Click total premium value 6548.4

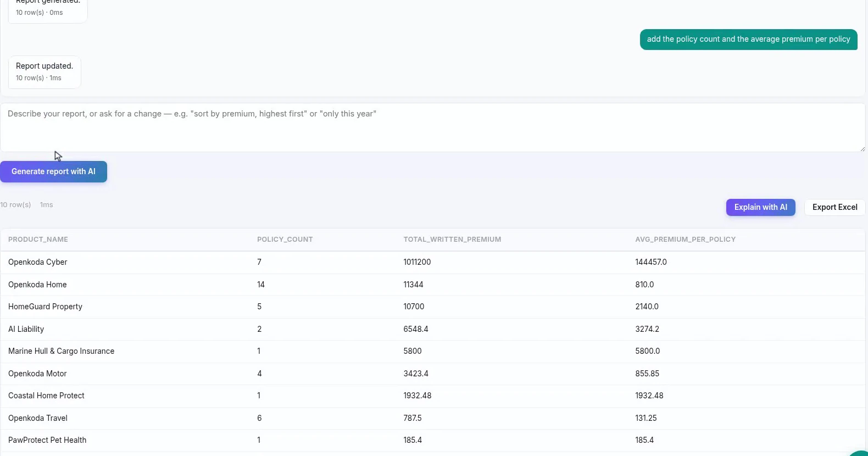[416, 329]
